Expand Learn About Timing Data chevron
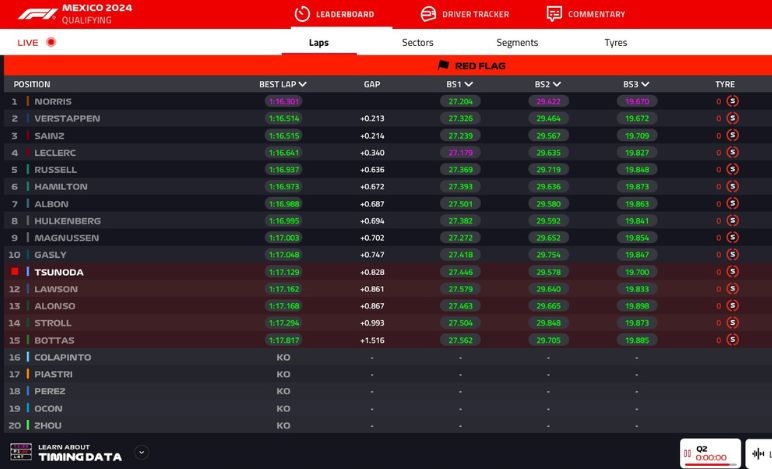The image size is (772, 469). tap(141, 452)
